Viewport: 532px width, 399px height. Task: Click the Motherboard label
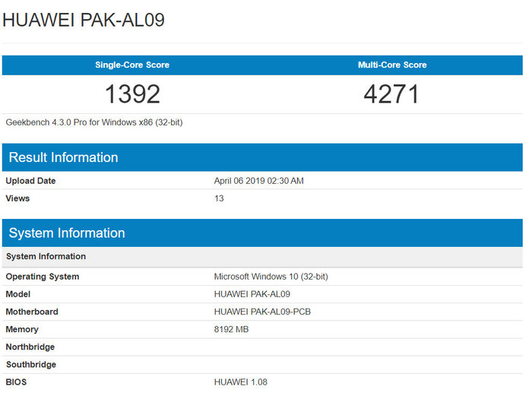[x=32, y=312]
